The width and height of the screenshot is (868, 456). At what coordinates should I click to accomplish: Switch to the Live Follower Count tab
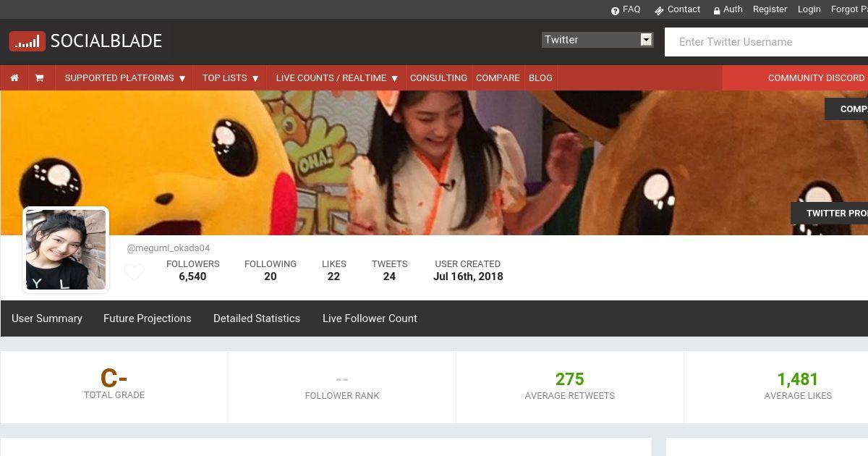[x=370, y=318]
